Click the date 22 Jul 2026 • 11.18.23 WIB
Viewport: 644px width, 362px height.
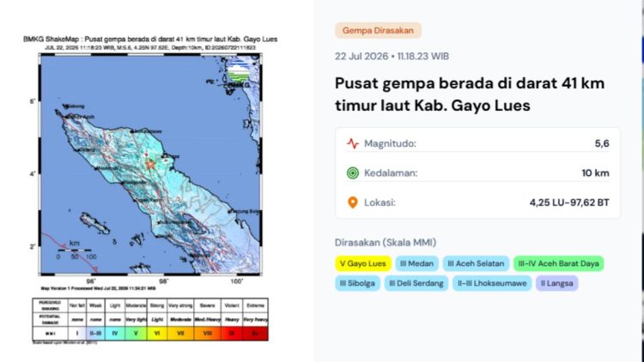(392, 57)
